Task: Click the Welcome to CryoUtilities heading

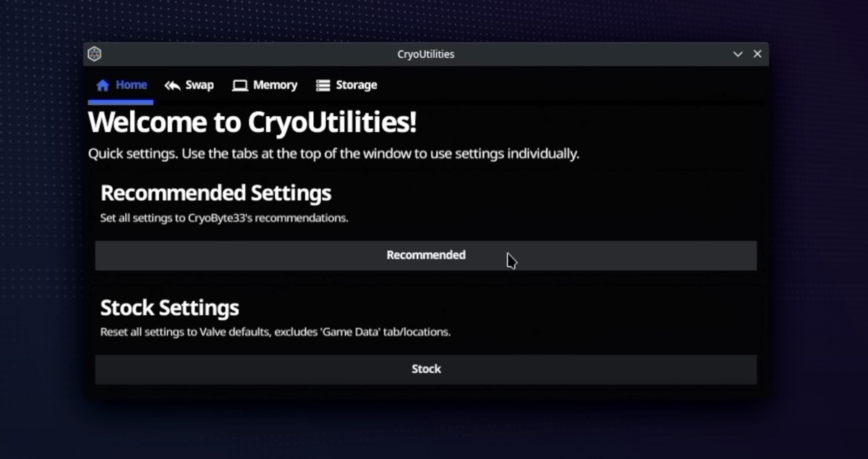Action: pos(252,122)
